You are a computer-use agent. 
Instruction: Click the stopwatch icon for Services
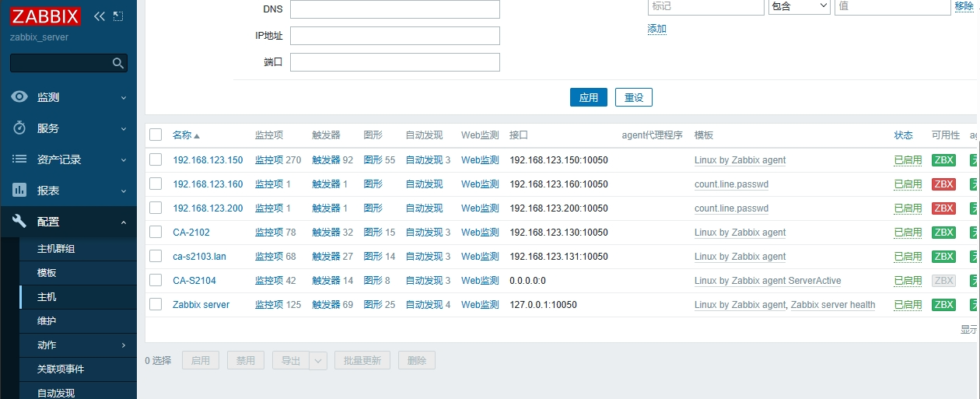[19, 128]
